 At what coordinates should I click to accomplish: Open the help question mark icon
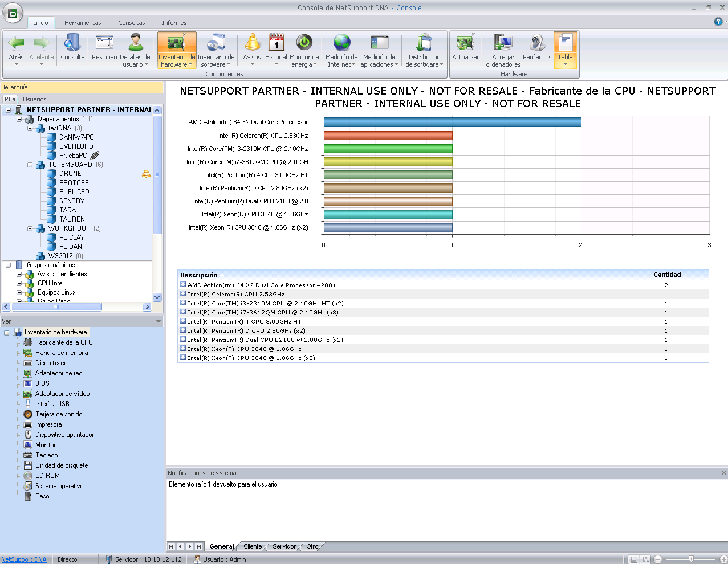tap(718, 22)
